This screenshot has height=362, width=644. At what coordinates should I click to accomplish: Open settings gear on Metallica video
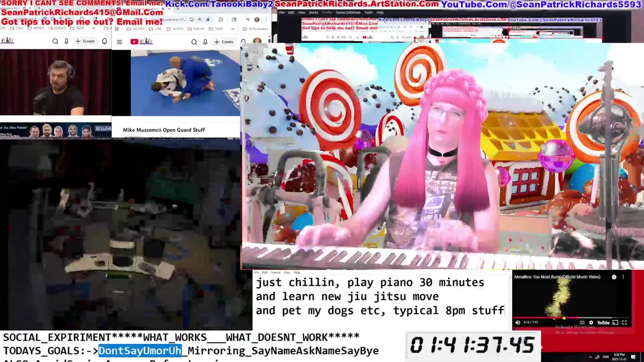(x=591, y=322)
